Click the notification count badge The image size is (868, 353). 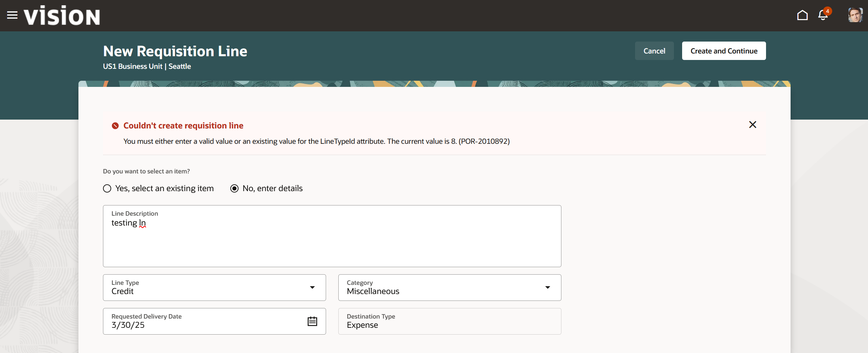(x=827, y=11)
